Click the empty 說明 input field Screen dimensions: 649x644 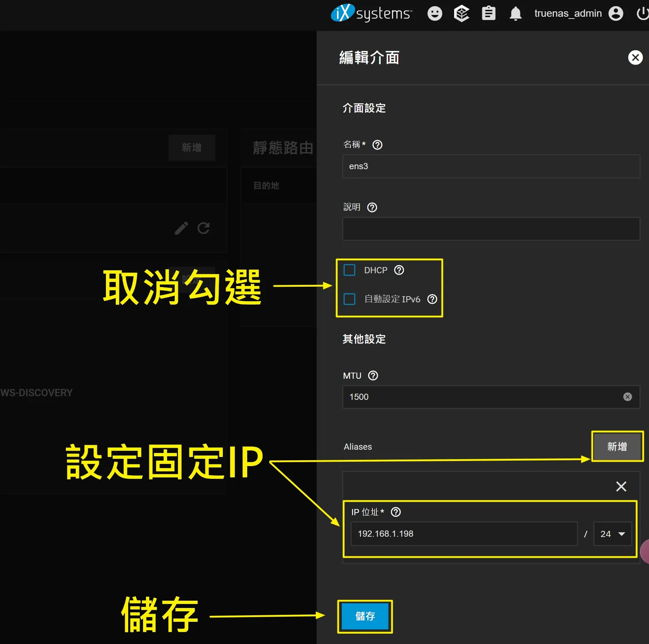(491, 229)
